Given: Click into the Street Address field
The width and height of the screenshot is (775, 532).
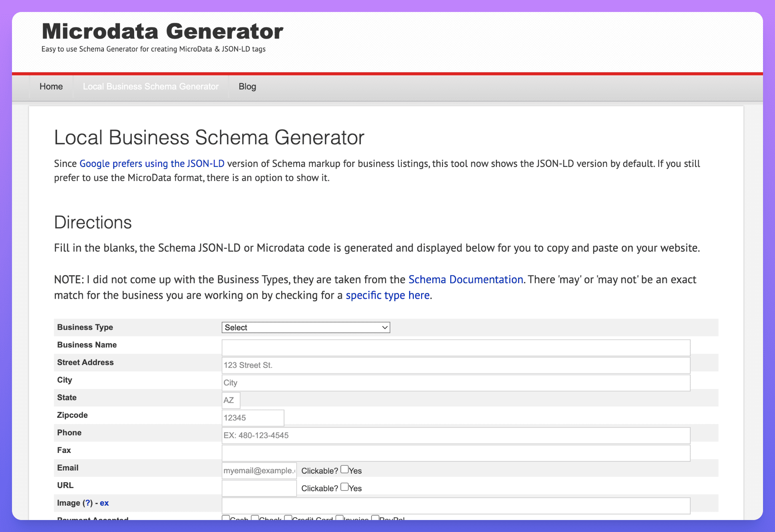Looking at the screenshot, I should coord(455,365).
